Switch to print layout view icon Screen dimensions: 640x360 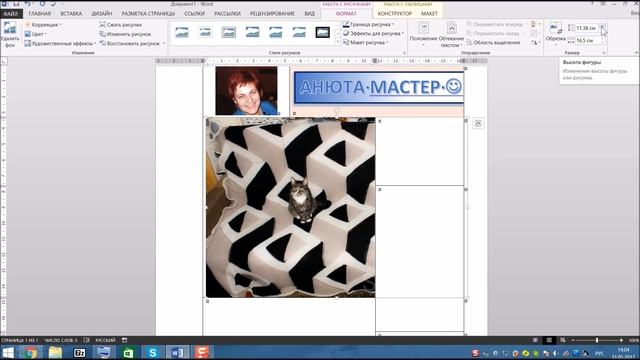pos(549,340)
